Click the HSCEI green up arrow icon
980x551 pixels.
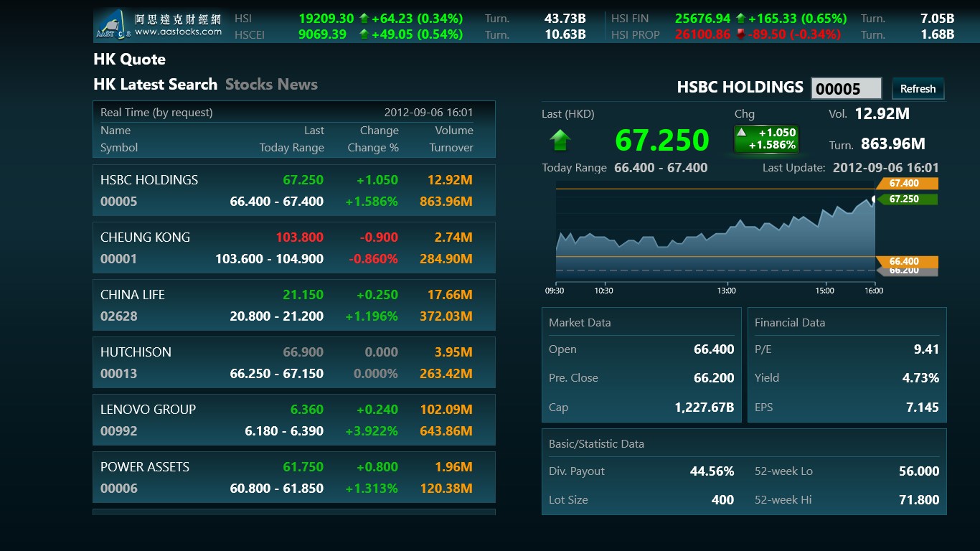364,34
